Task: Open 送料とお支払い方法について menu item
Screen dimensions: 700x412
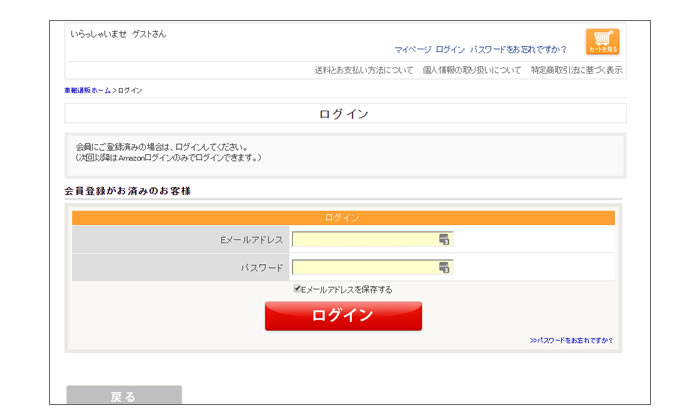Action: (x=364, y=70)
